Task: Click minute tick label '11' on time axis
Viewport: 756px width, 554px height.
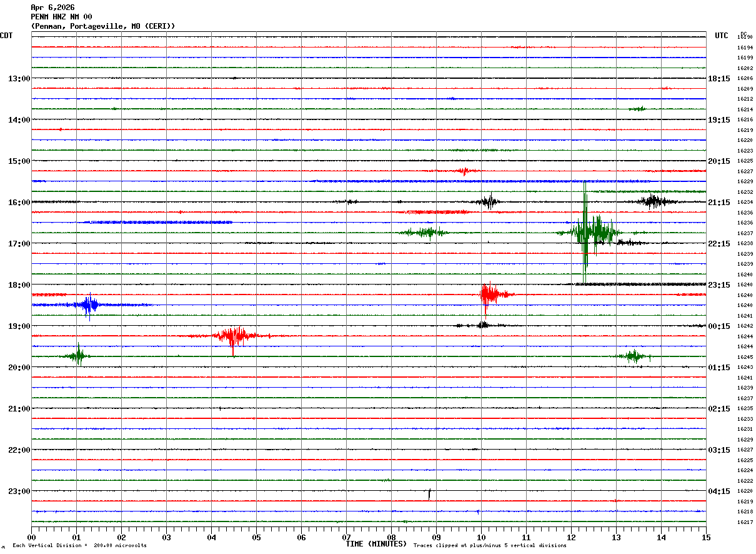Action: coord(526,537)
